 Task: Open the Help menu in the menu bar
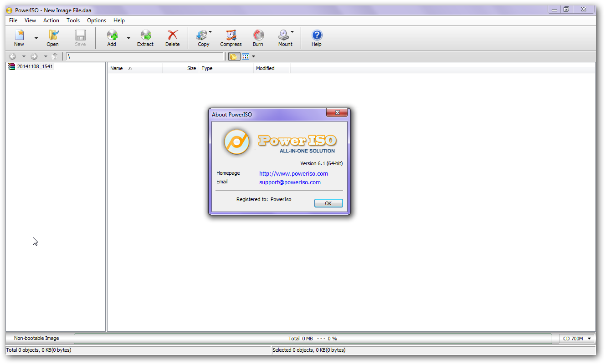(119, 20)
